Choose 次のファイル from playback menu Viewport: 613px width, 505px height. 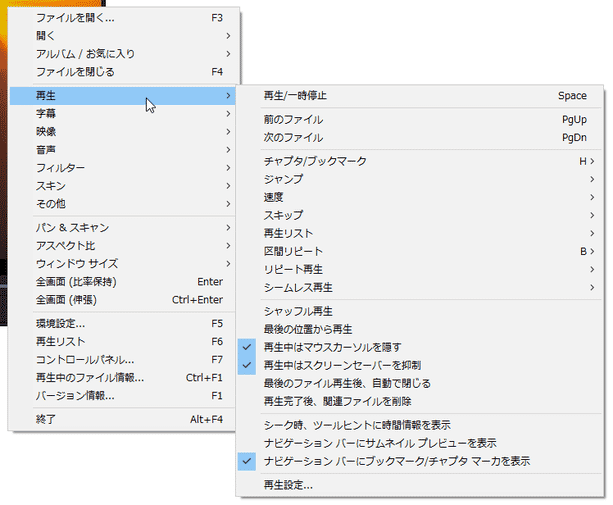(292, 137)
